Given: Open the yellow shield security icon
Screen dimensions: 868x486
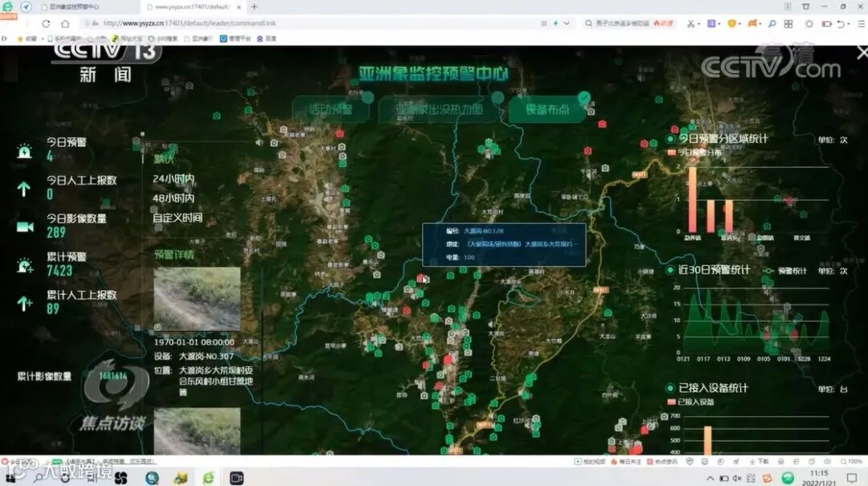Looking at the screenshot, I should click(x=732, y=24).
